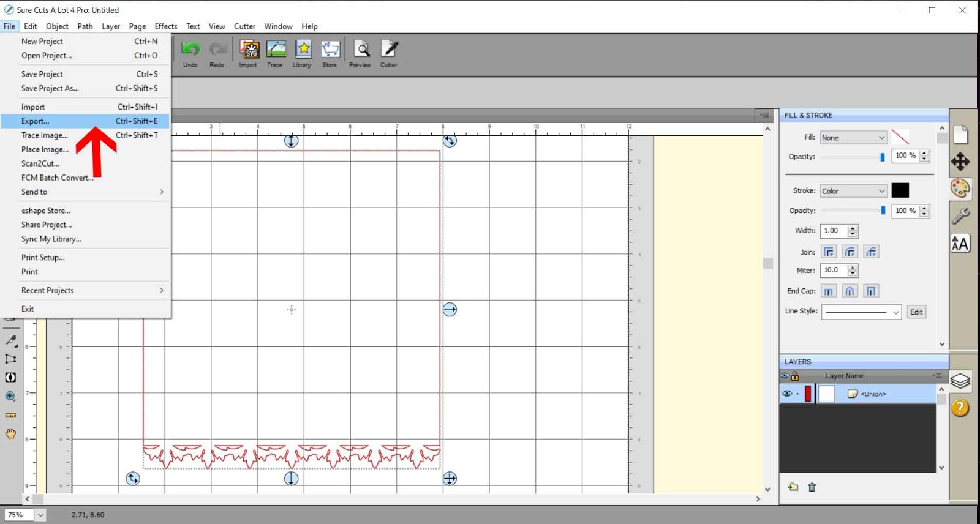This screenshot has height=524, width=980.
Task: Open the Fill & Stroke palette icon
Action: click(x=960, y=189)
